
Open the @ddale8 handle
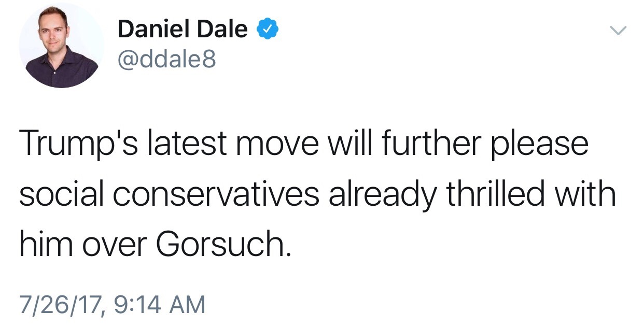click(x=166, y=61)
